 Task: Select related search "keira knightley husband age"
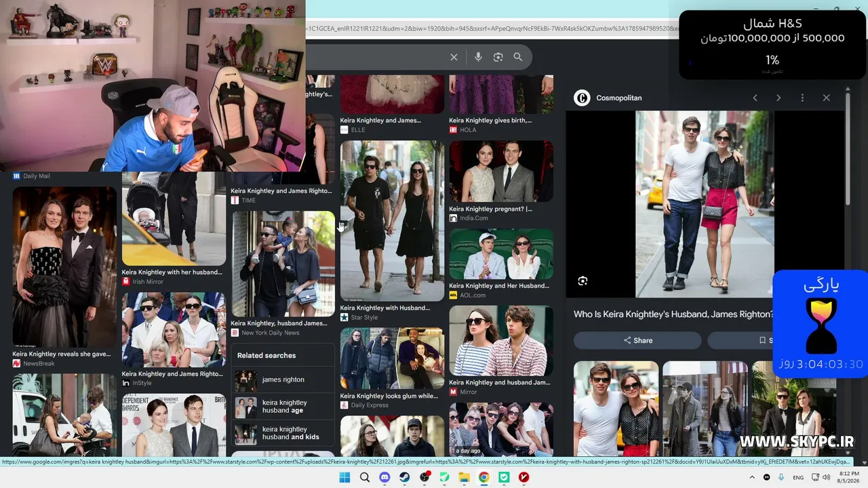tap(283, 407)
